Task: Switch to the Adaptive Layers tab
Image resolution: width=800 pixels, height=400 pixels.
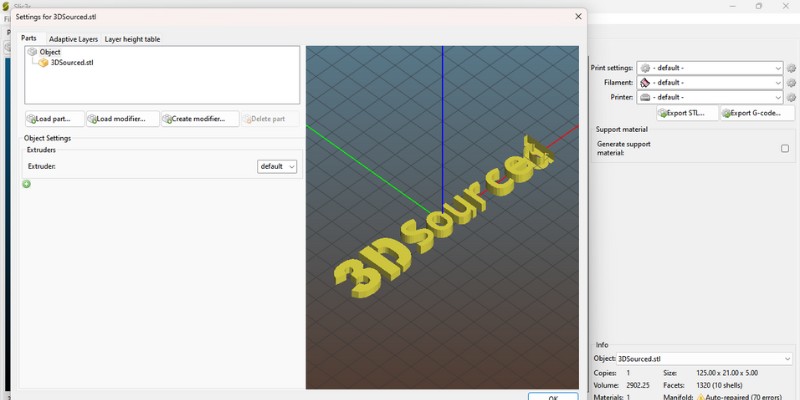Action: [x=74, y=39]
